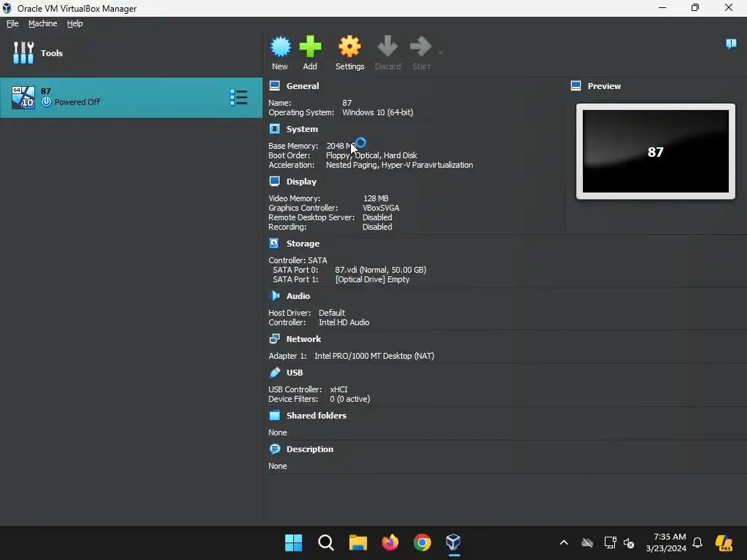Screen dimensions: 747x560
Task: Select the 87 Powered Off machine entry
Action: (x=131, y=98)
